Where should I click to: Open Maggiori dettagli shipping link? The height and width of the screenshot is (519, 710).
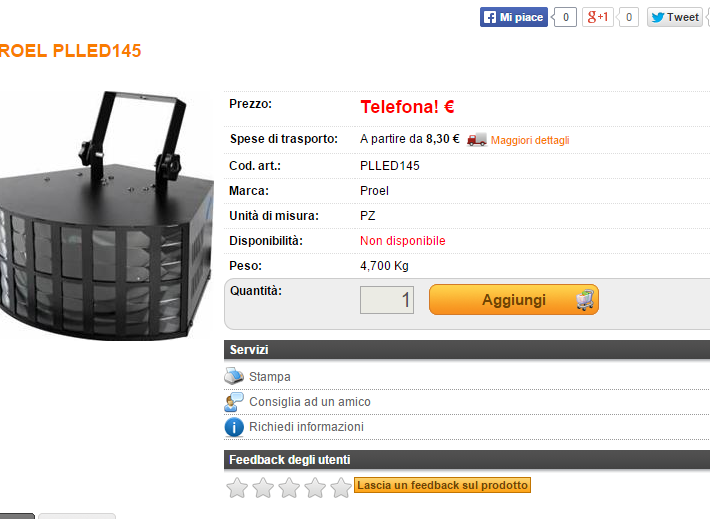pyautogui.click(x=530, y=140)
